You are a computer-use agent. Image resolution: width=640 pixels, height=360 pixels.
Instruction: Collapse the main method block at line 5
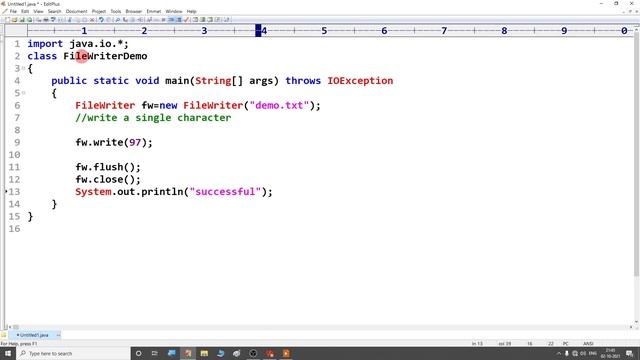tap(23, 93)
